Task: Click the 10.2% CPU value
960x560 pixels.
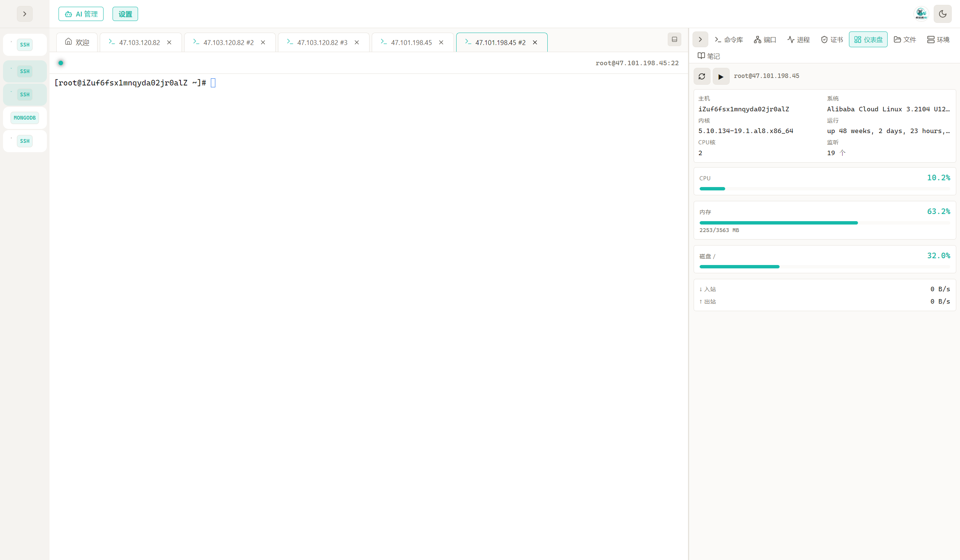Action: click(x=938, y=178)
